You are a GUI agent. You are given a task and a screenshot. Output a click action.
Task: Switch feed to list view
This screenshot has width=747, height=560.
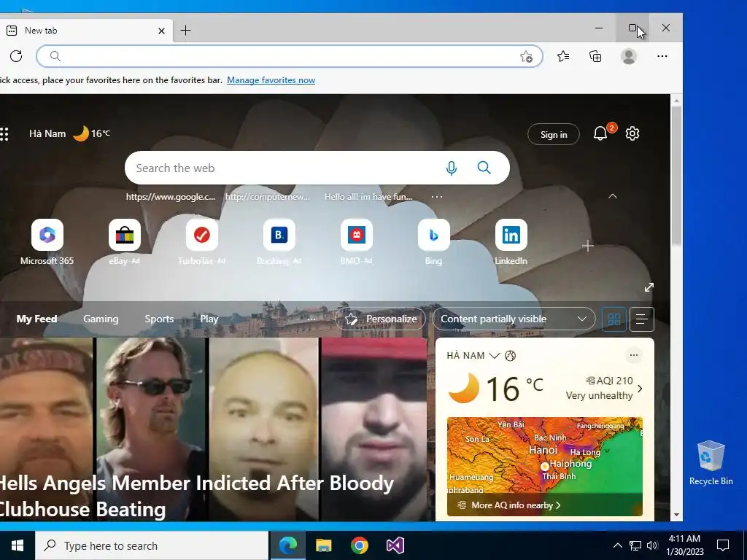[x=642, y=319]
